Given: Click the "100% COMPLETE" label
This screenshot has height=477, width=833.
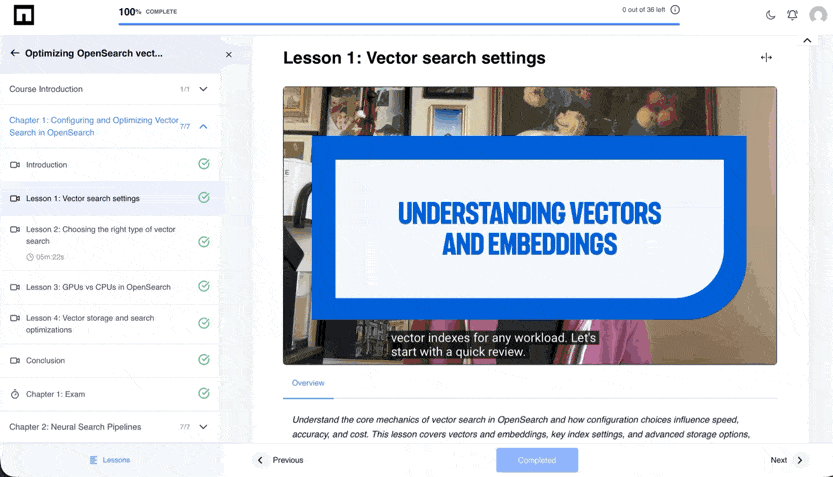Looking at the screenshot, I should [148, 12].
